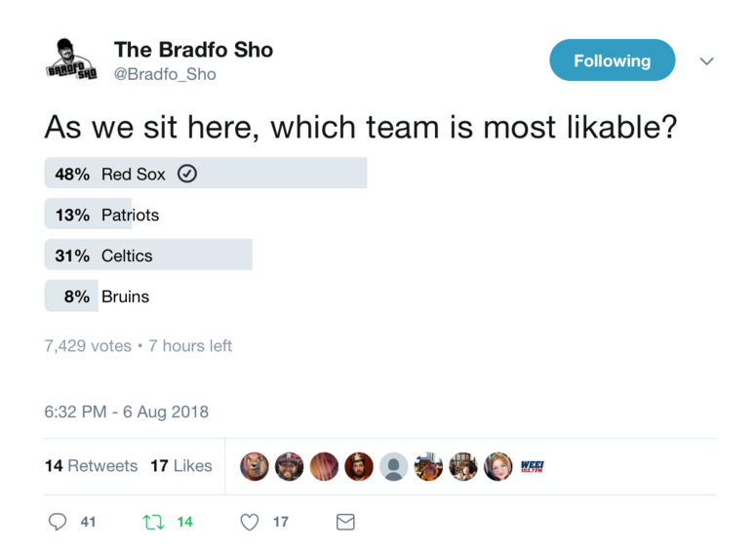The image size is (756, 553).
Task: Open the @Bradfo_Sho handle link
Action: [x=165, y=74]
